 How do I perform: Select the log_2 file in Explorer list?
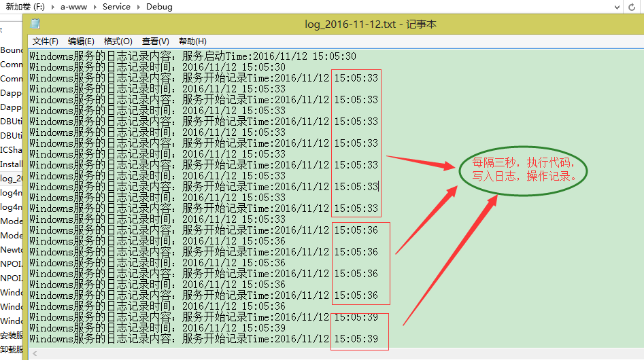11,179
